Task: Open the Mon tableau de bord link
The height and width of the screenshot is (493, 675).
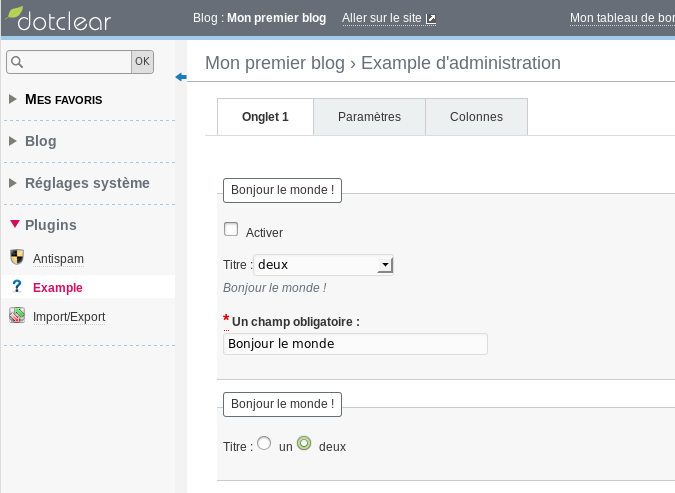Action: coord(621,18)
